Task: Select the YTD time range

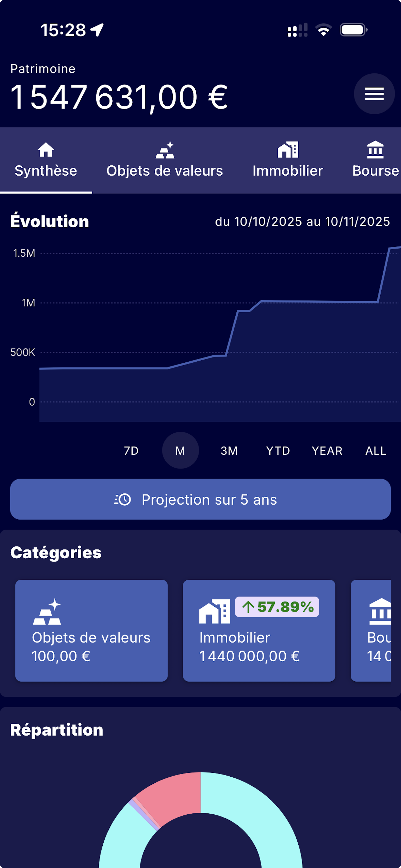Action: pos(278,450)
